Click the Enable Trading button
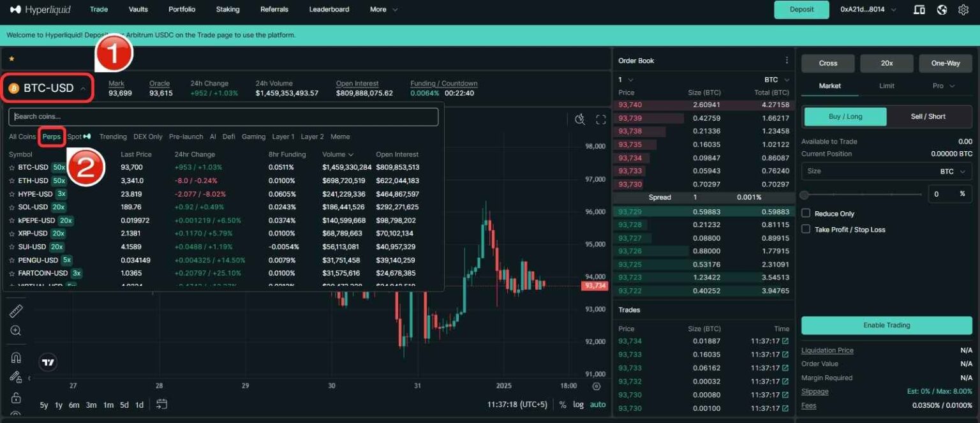The width and height of the screenshot is (980, 423). click(x=886, y=325)
